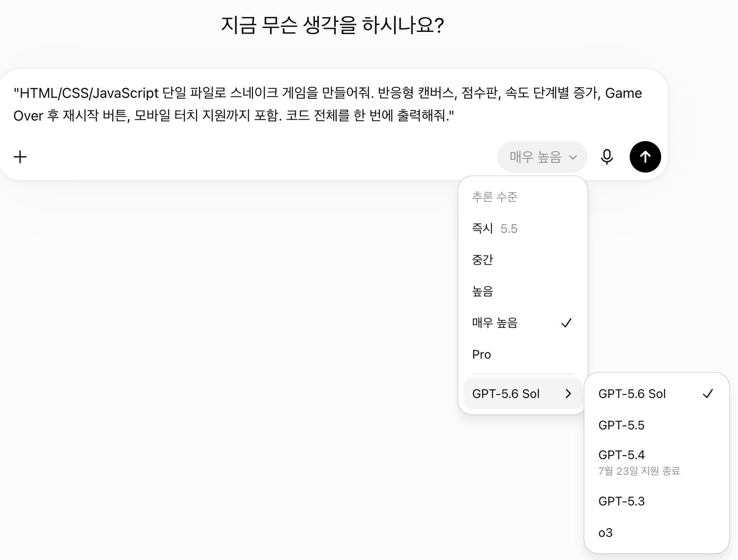
Task: Choose the 매우 높음 menu entry
Action: click(x=522, y=323)
